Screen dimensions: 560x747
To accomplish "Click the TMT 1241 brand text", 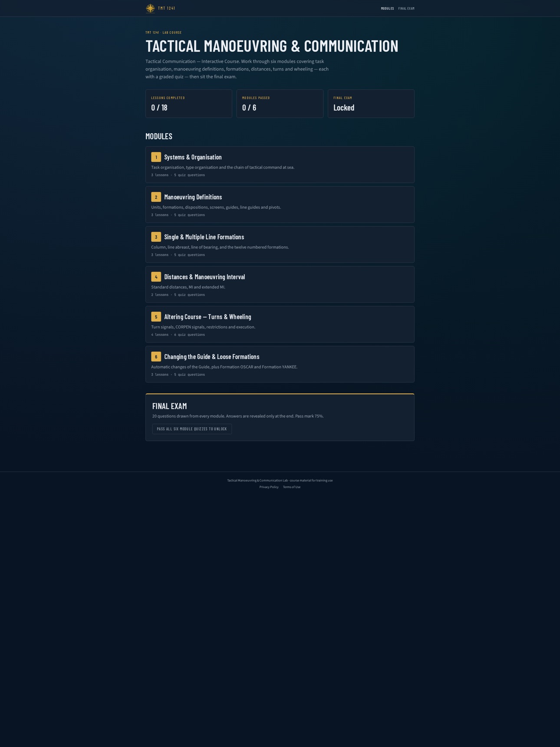I will 167,8.
